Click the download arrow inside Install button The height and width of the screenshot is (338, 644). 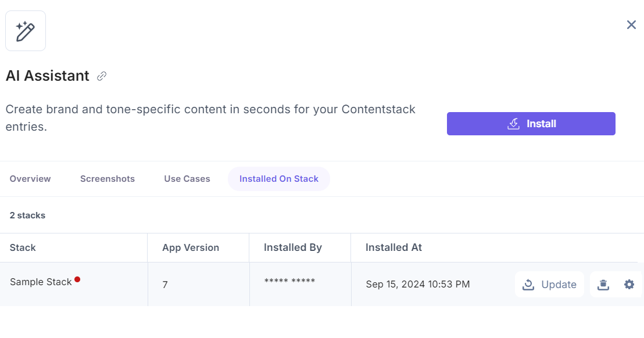pyautogui.click(x=513, y=123)
